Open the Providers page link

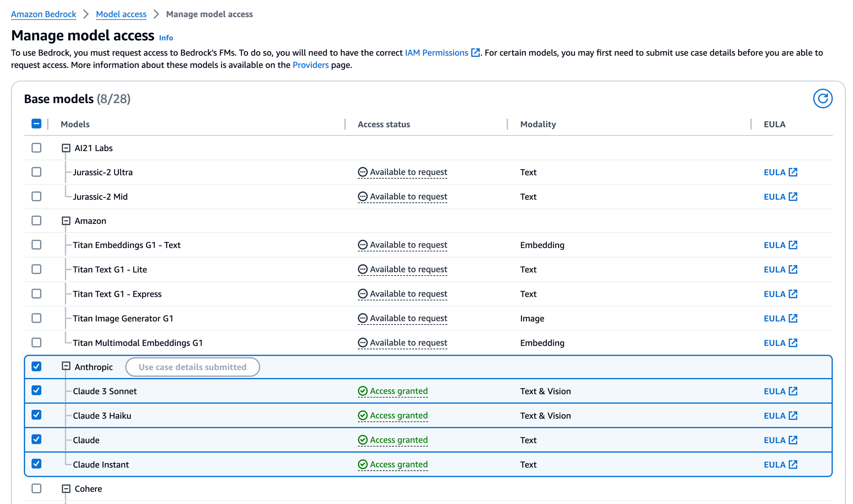click(x=310, y=65)
